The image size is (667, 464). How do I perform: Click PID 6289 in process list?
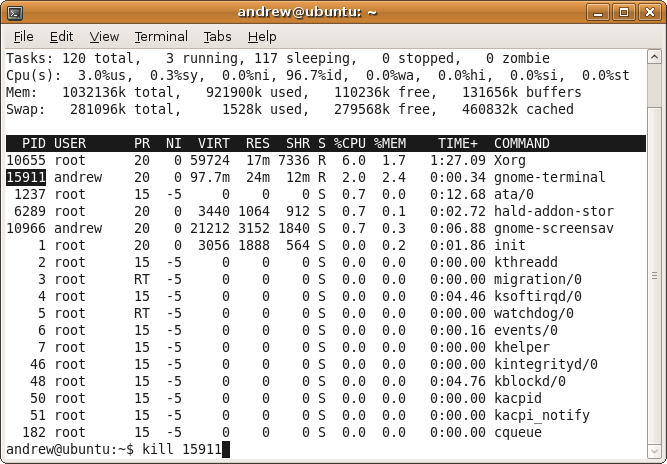(30, 212)
